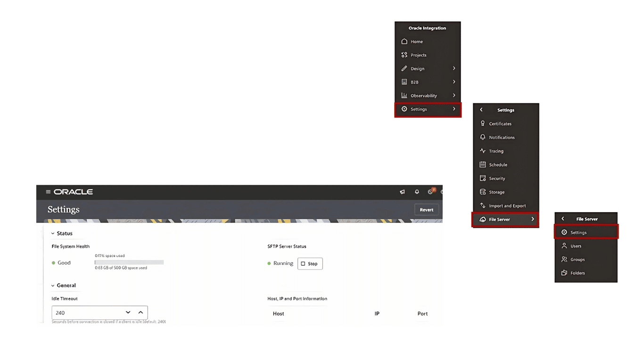Click the Certificates icon
This screenshot has height=362, width=644.
482,123
